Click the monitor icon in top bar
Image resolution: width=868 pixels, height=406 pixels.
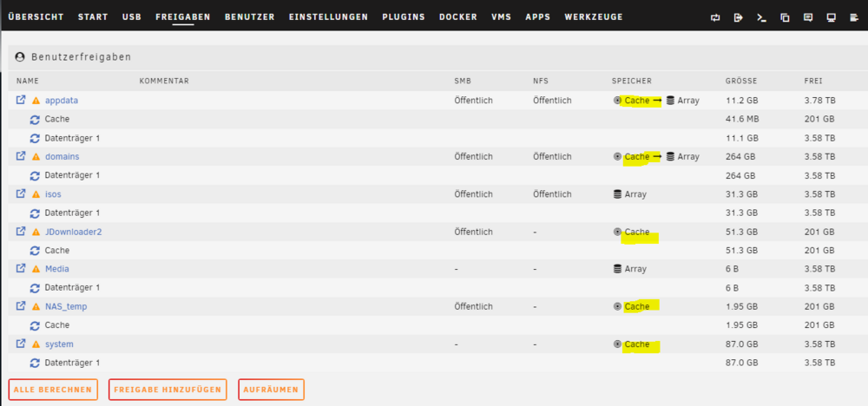[x=831, y=17]
